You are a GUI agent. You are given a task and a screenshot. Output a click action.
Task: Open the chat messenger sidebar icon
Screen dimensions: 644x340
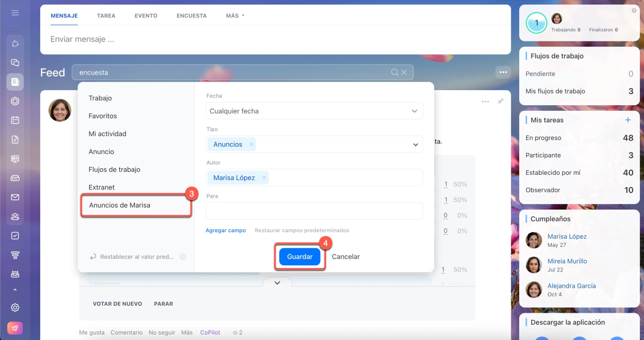coord(15,63)
